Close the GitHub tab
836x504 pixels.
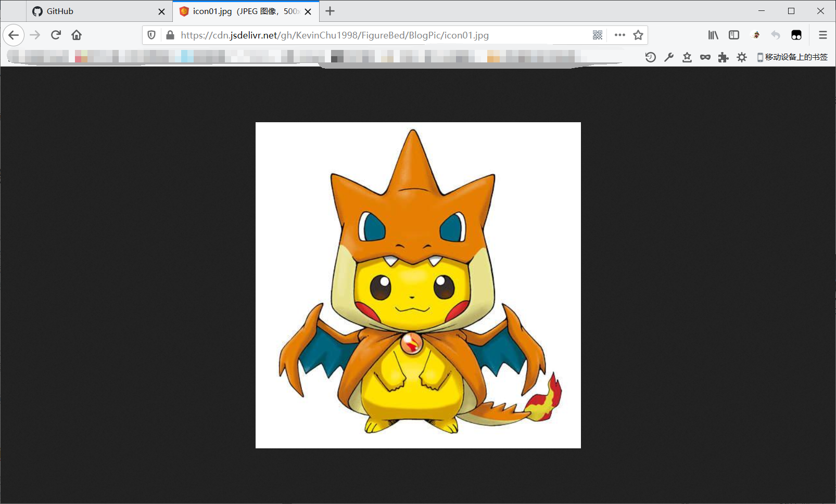tap(161, 11)
